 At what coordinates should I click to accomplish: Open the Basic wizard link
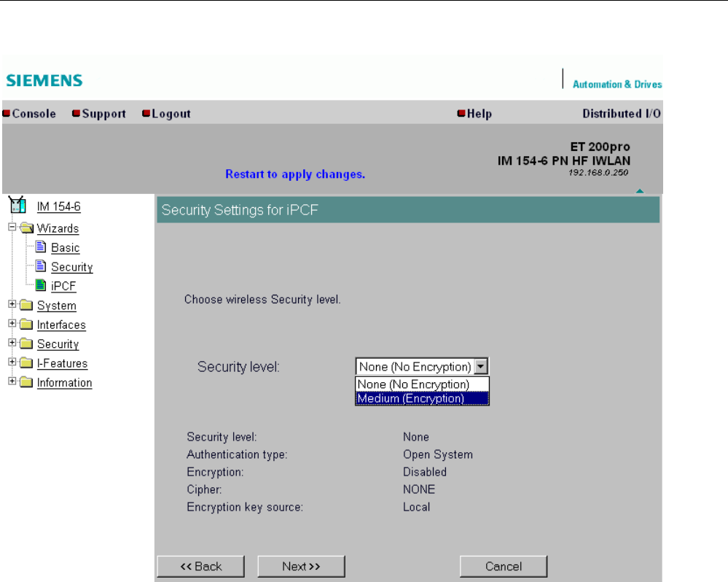[65, 247]
